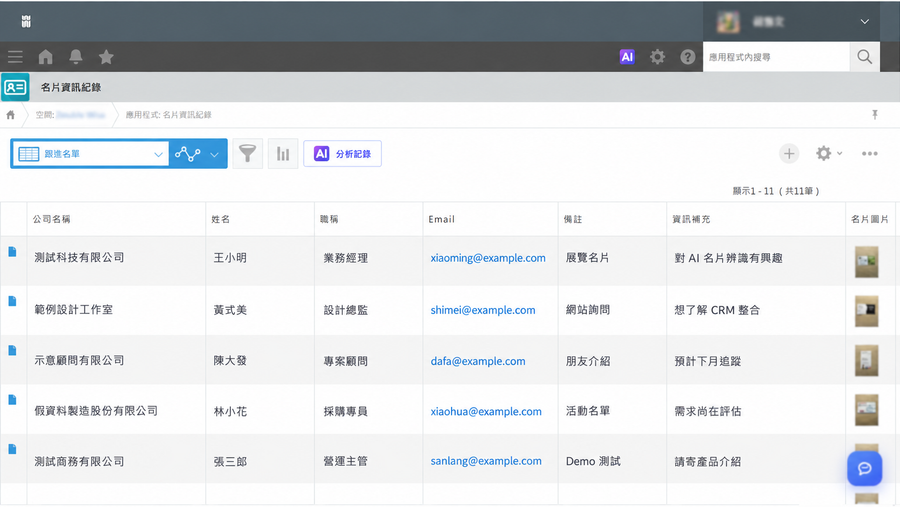Click the business card app icon
Image resolution: width=900 pixels, height=507 pixels.
point(15,87)
